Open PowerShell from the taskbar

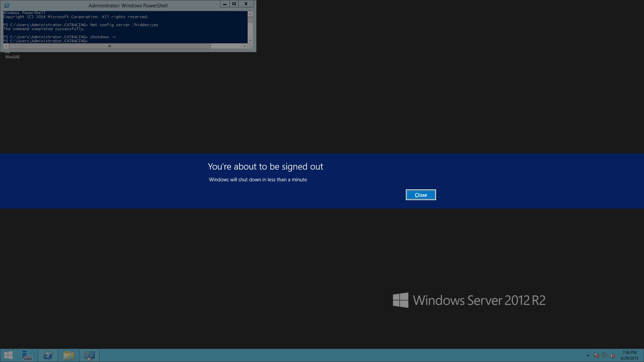tap(48, 355)
